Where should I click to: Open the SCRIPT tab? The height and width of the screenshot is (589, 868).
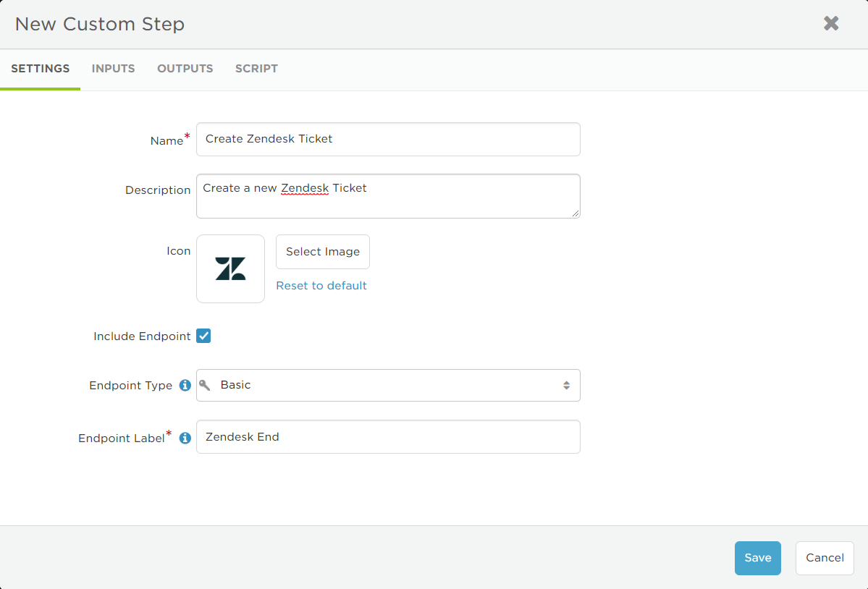(256, 69)
